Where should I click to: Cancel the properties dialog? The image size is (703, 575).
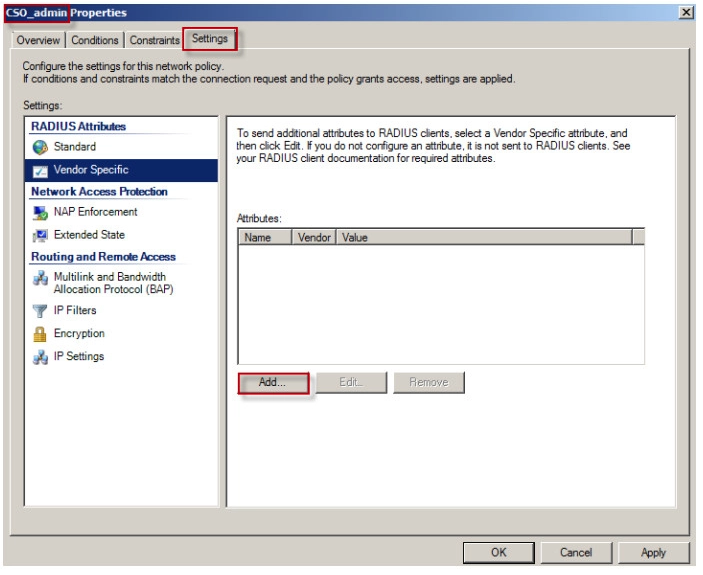pos(576,552)
